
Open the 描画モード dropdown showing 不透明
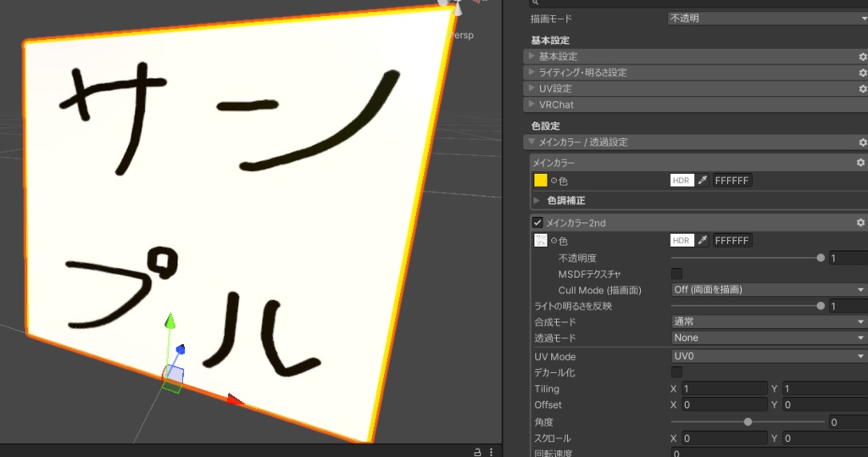coord(768,19)
